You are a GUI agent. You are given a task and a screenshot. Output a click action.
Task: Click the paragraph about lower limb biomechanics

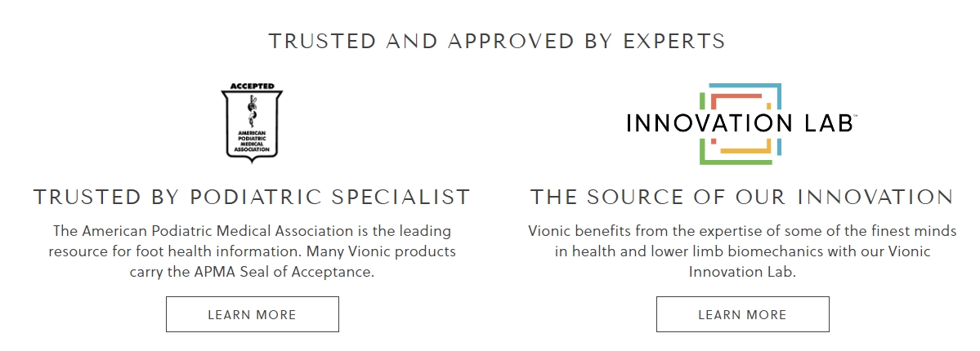(x=742, y=251)
